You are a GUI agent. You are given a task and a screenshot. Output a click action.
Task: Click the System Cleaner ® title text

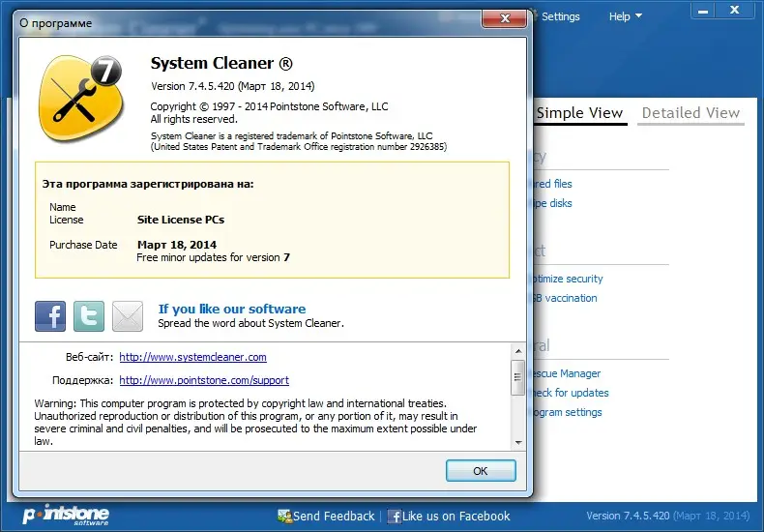[221, 63]
